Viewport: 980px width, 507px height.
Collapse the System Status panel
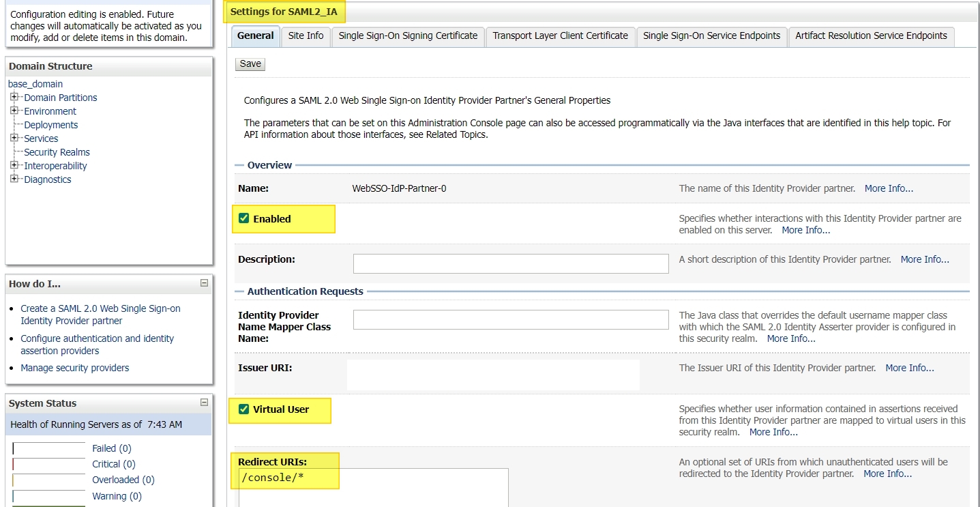(x=204, y=403)
